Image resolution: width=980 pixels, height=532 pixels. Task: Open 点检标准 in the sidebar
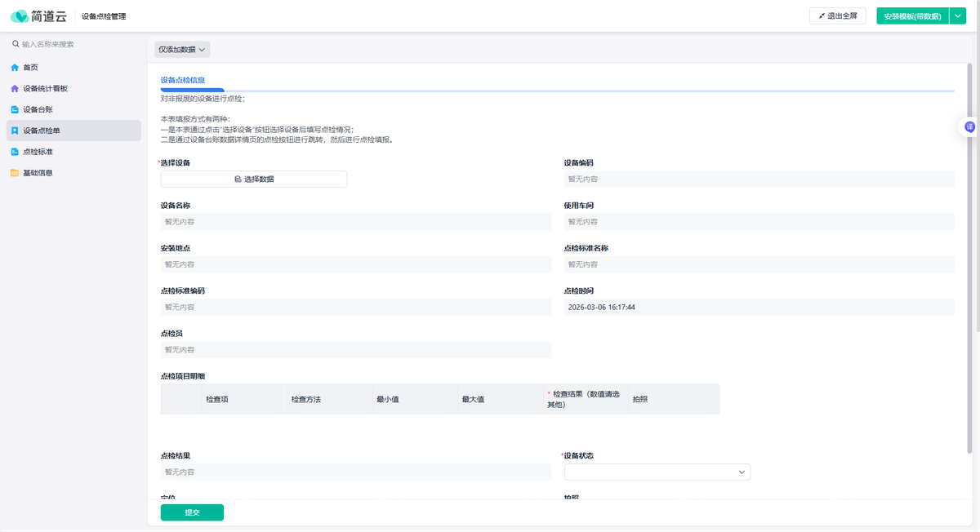coord(73,152)
